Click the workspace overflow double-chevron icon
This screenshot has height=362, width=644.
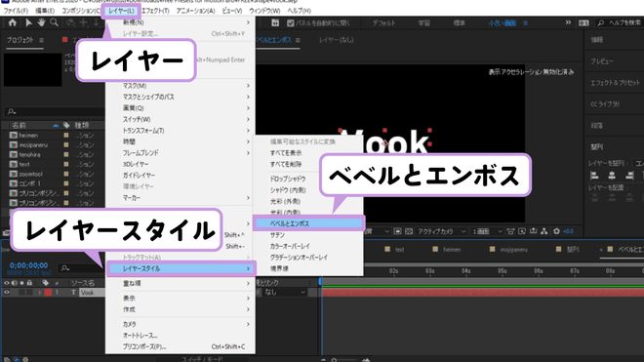point(568,22)
